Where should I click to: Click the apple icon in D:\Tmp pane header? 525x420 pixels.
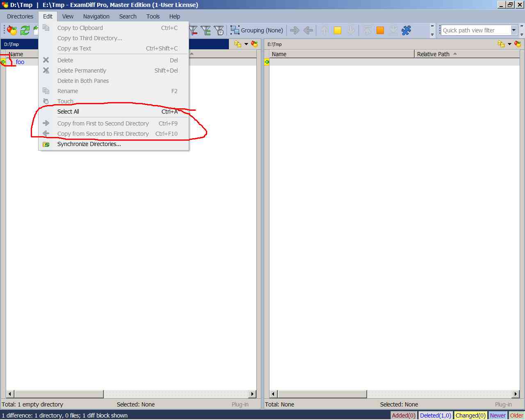pyautogui.click(x=255, y=44)
